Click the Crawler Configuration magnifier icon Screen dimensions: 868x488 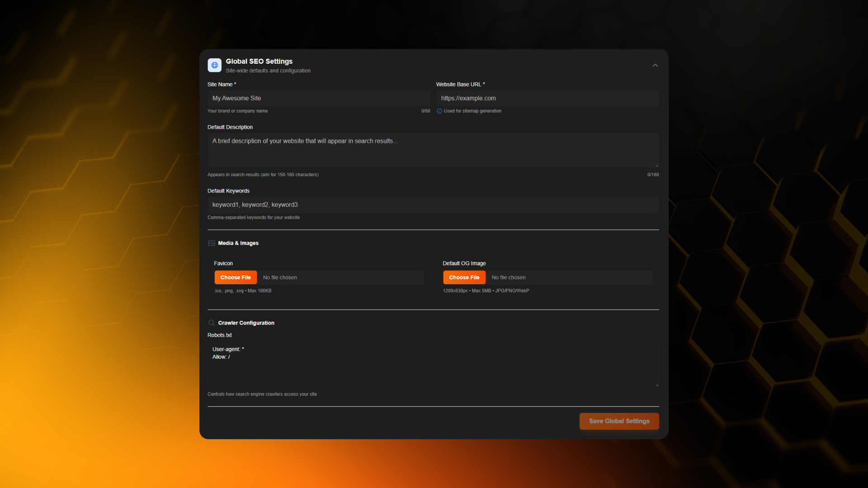(x=211, y=323)
